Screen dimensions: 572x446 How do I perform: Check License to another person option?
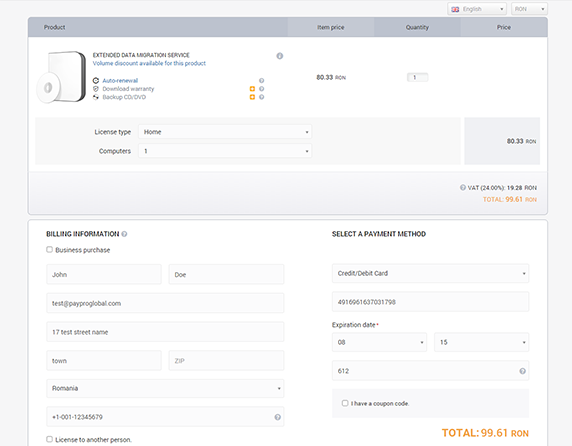click(x=49, y=439)
